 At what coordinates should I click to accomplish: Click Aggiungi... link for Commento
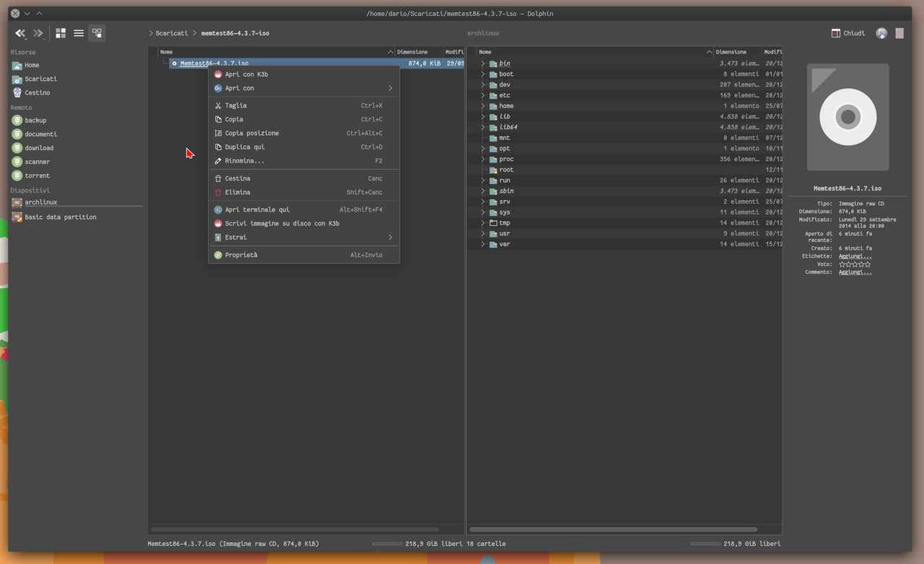pos(855,272)
